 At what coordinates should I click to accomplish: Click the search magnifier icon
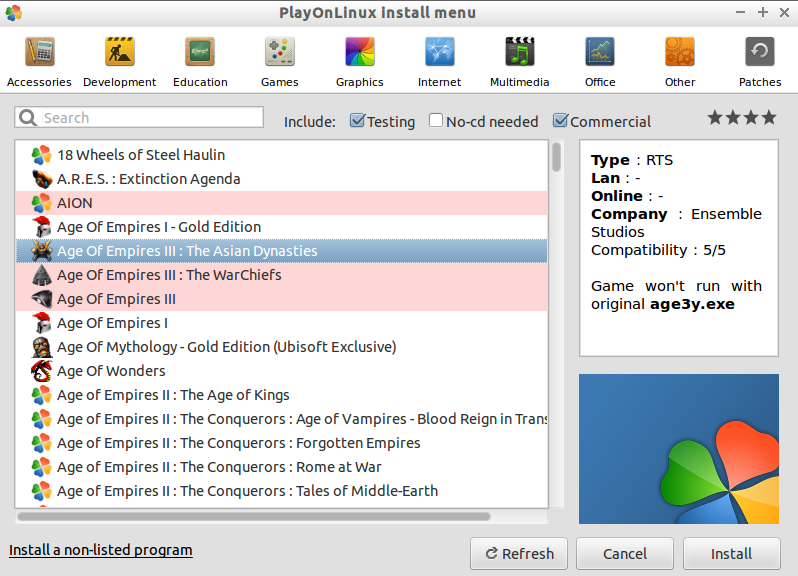click(x=28, y=118)
